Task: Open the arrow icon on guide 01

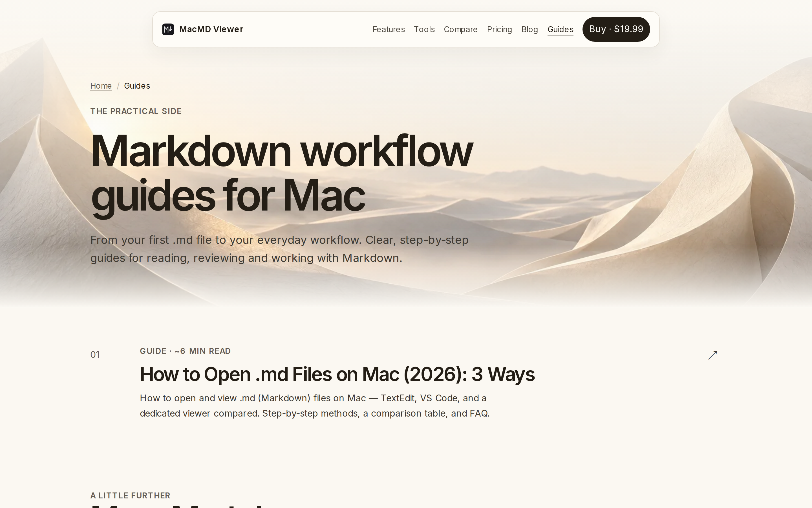Action: [x=712, y=355]
